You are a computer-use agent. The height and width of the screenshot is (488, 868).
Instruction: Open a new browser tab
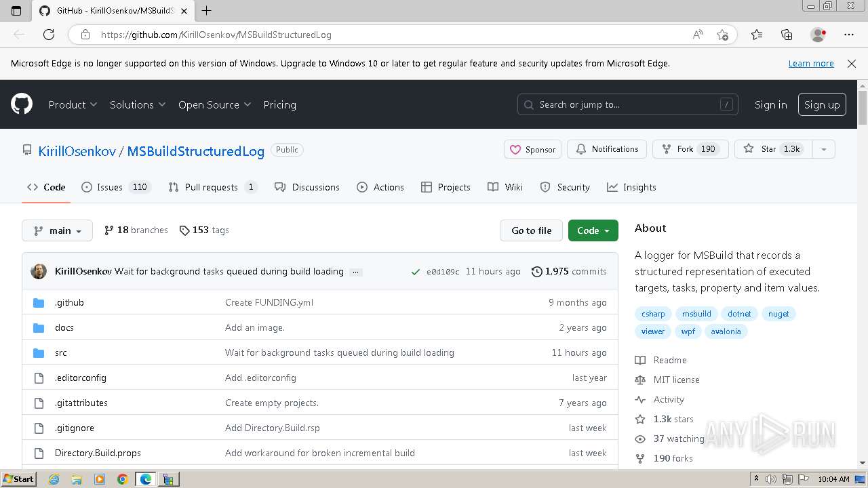(x=207, y=10)
